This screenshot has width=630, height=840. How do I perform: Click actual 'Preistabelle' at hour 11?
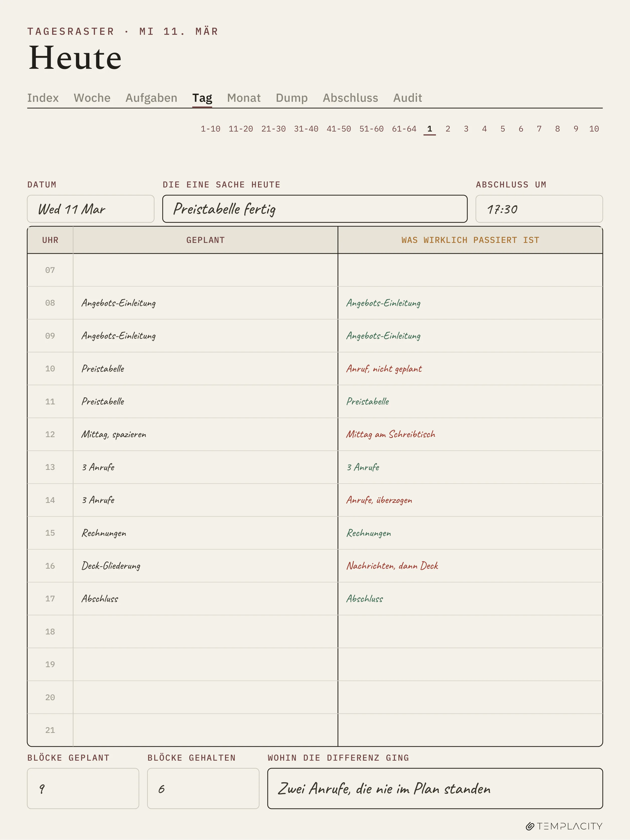click(368, 401)
